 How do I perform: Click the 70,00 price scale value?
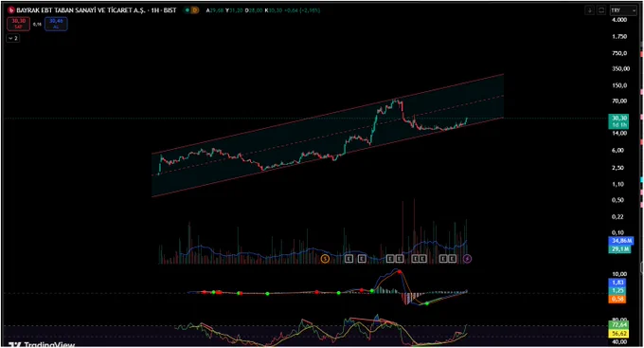click(x=619, y=101)
